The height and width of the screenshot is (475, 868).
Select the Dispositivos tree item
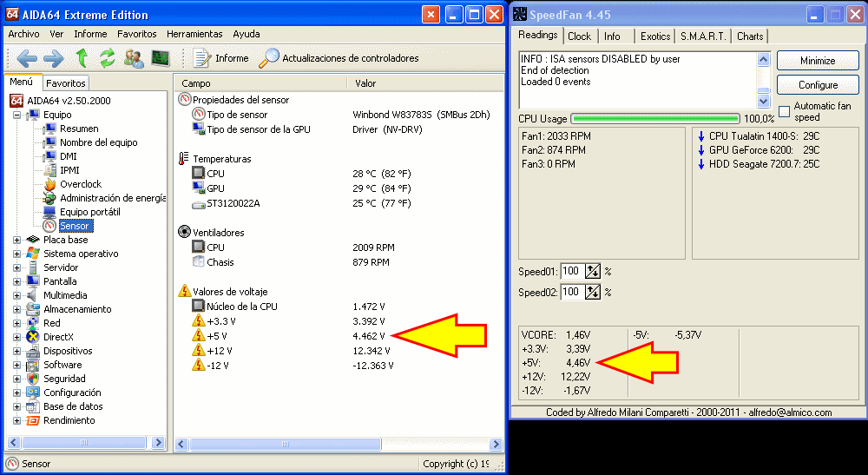tap(68, 351)
